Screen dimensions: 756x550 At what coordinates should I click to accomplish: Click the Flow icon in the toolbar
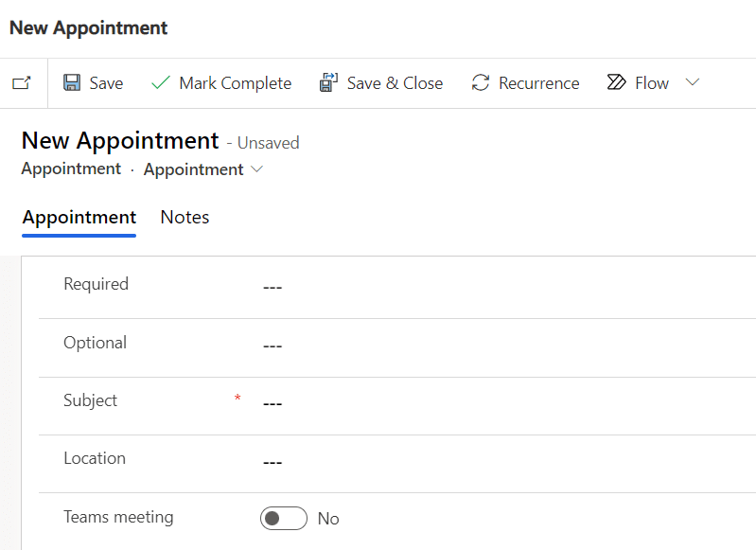pyautogui.click(x=616, y=83)
